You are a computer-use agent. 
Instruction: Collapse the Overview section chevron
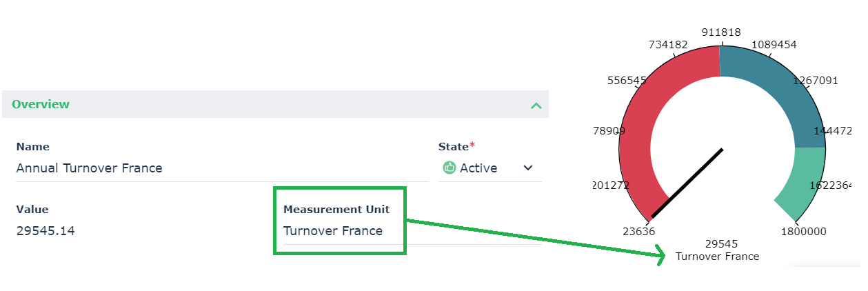[536, 106]
